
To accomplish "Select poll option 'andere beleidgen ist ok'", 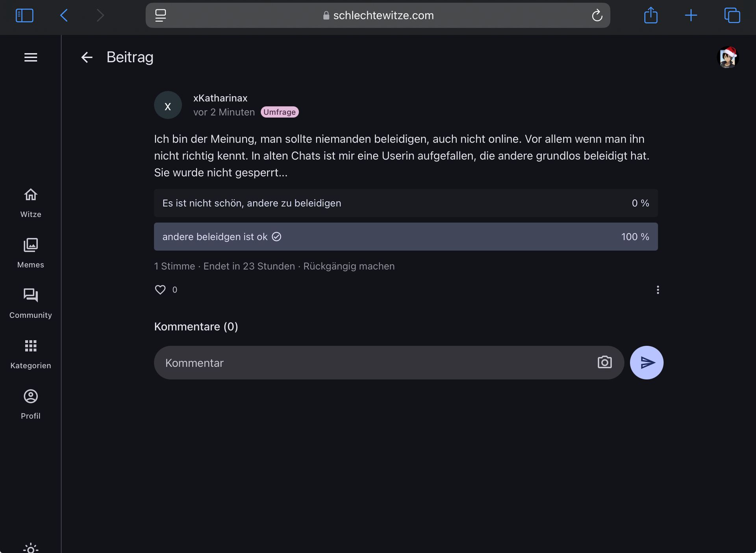I will [x=406, y=237].
